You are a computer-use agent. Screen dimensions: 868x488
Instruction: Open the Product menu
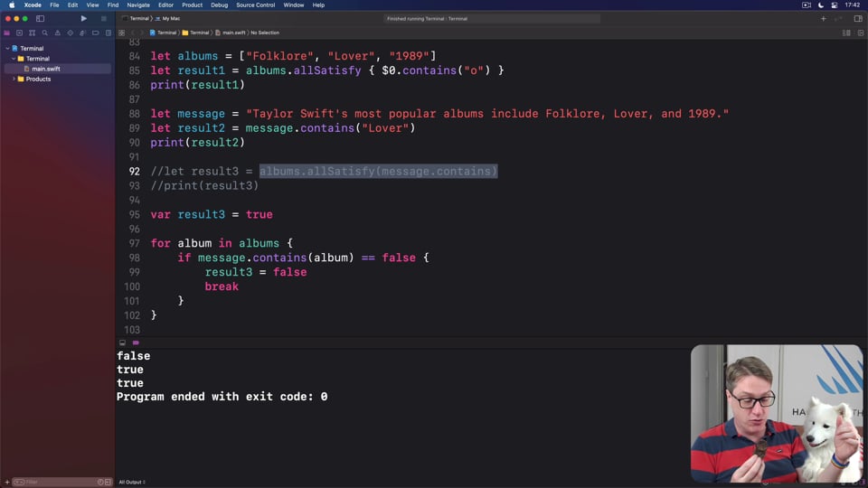coord(192,5)
